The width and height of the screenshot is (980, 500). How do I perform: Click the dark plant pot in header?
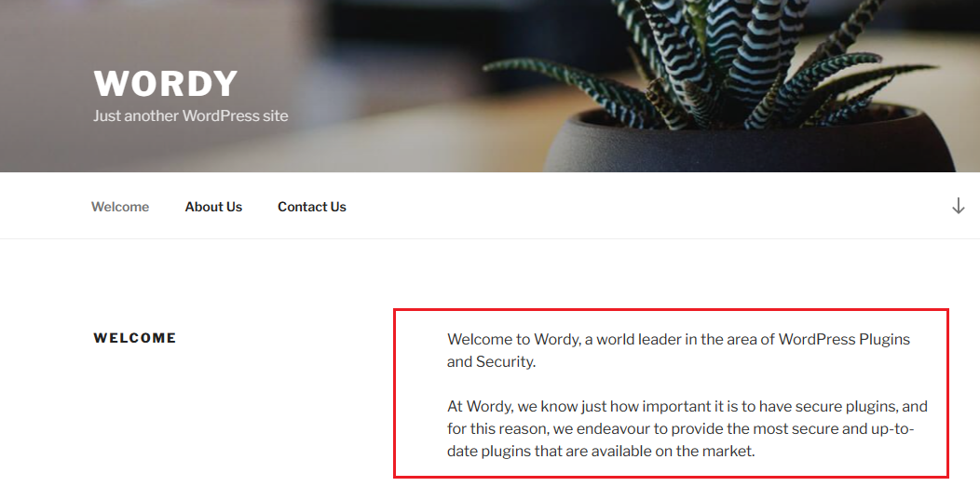(750, 143)
